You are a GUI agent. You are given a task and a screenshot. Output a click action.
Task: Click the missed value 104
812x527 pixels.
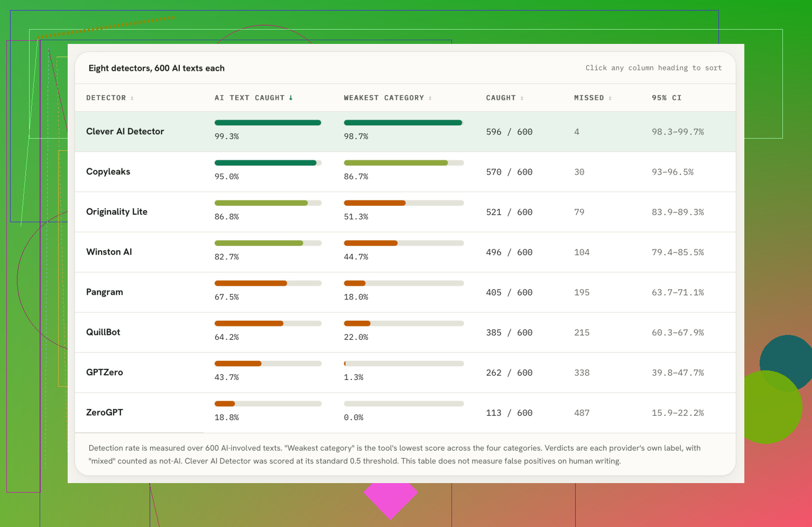pyautogui.click(x=582, y=252)
